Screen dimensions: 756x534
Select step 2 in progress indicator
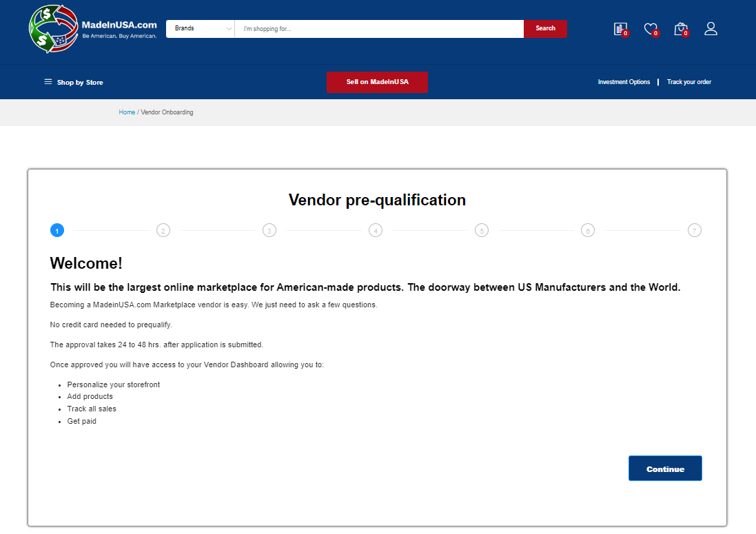(x=163, y=230)
